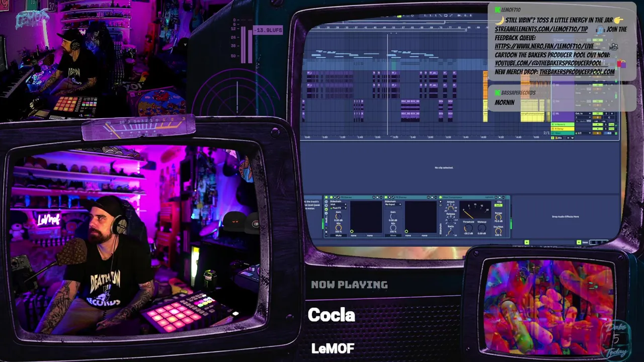
Task: Toggle the first FX Stereo device activator
Action: pyautogui.click(x=332, y=198)
